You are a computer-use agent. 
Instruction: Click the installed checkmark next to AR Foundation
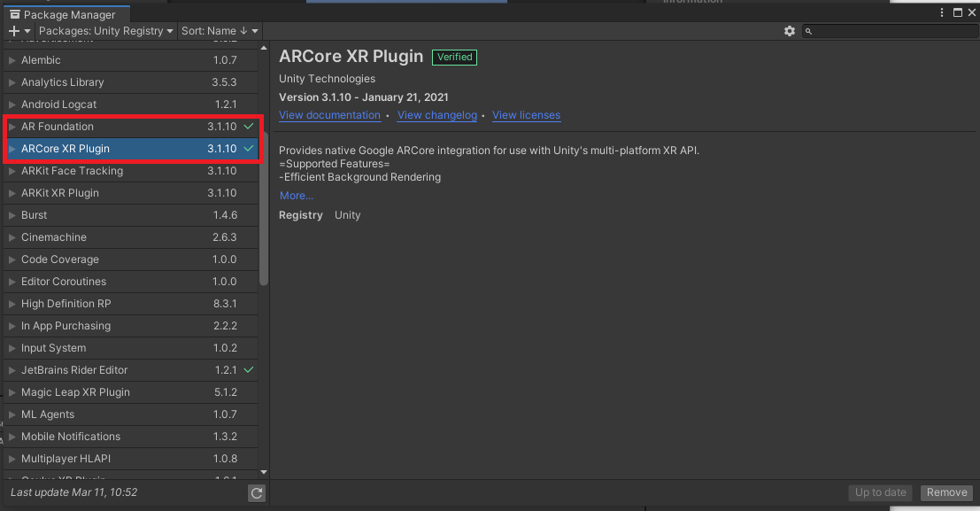(248, 127)
